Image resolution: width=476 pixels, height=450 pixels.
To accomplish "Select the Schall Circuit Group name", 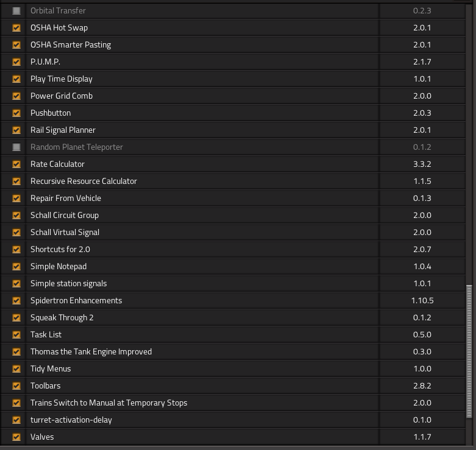I will [65, 216].
